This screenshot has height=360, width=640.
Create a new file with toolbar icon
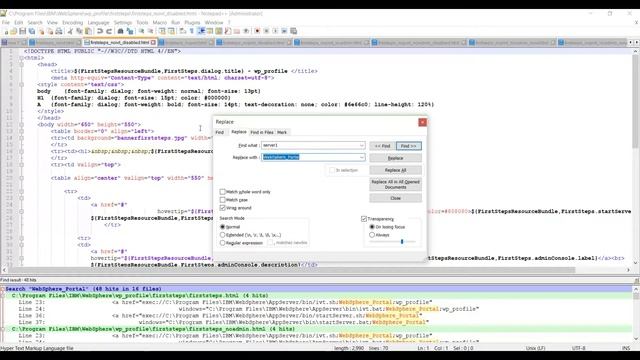pyautogui.click(x=6, y=31)
